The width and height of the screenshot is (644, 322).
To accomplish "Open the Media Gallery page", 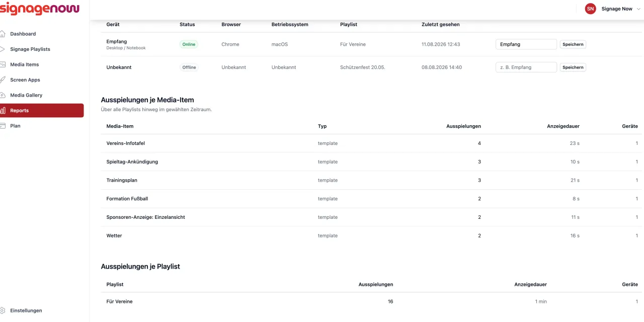I will [x=42, y=95].
